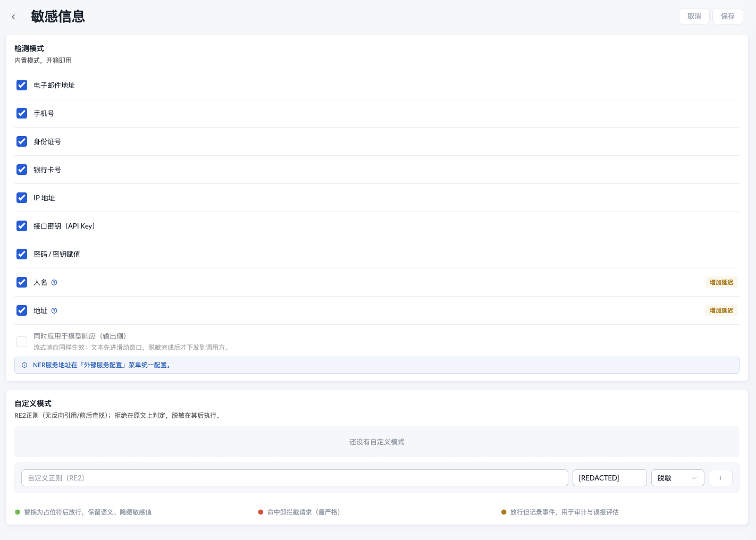Click the 检测模式 section heading
The width and height of the screenshot is (756, 540).
tap(29, 48)
